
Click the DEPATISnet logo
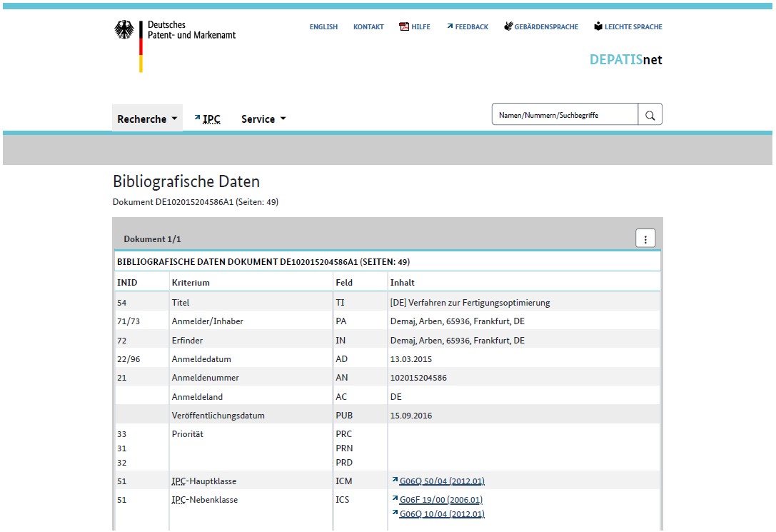click(x=625, y=60)
